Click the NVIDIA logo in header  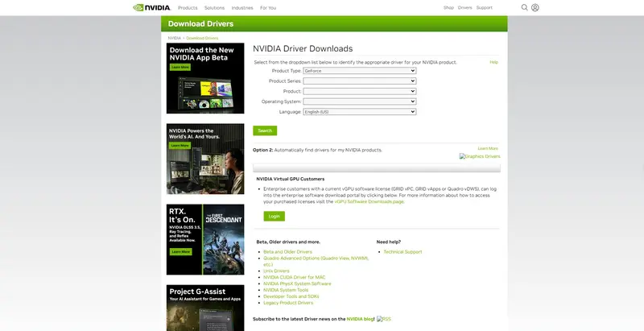tap(151, 7)
